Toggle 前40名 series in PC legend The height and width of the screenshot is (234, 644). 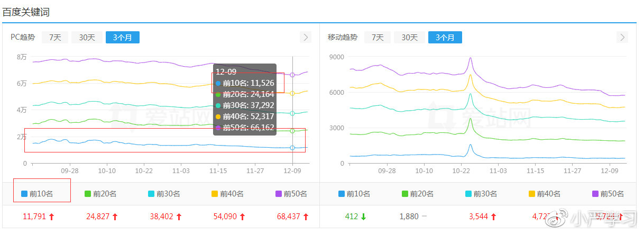227,194
